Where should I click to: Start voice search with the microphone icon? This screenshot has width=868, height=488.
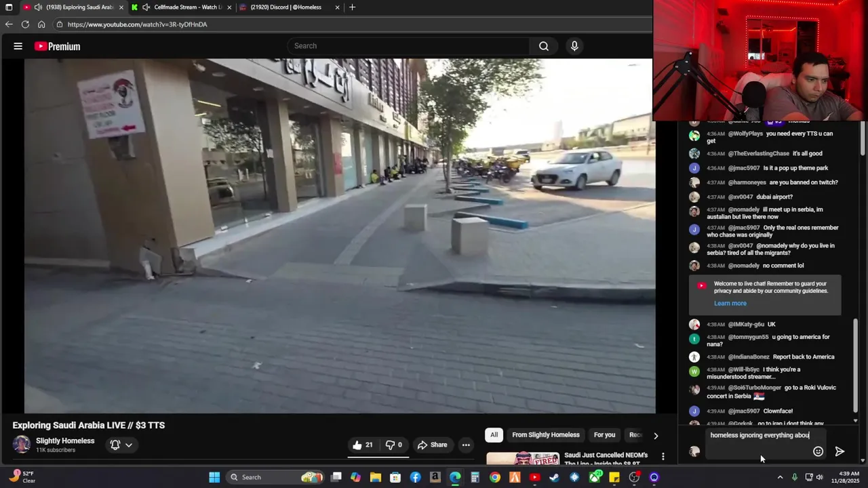pyautogui.click(x=574, y=46)
